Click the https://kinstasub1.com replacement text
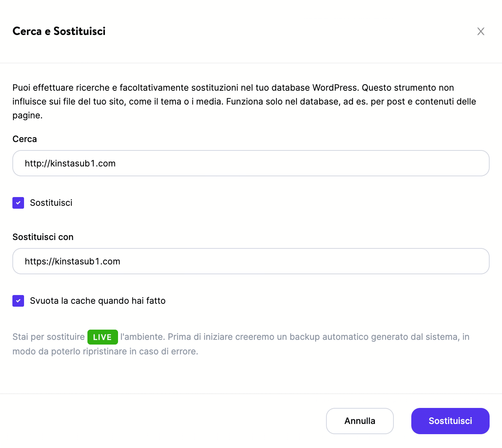The height and width of the screenshot is (448, 502). [x=72, y=262]
